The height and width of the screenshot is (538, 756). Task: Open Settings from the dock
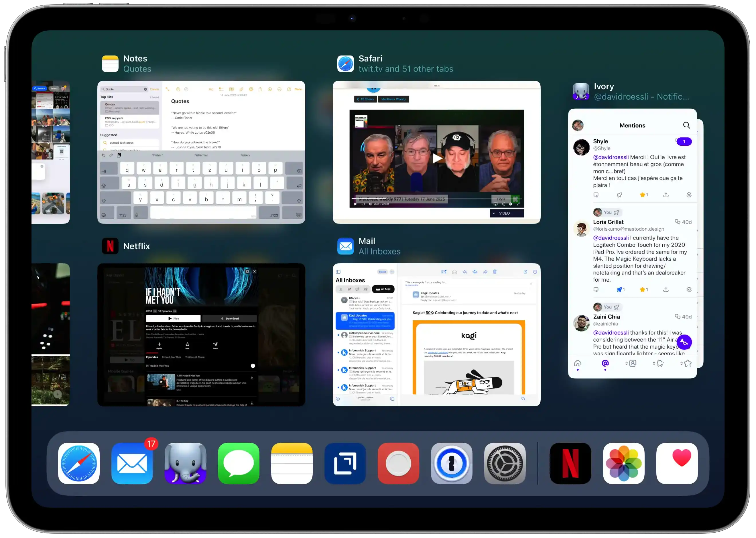[x=505, y=463]
